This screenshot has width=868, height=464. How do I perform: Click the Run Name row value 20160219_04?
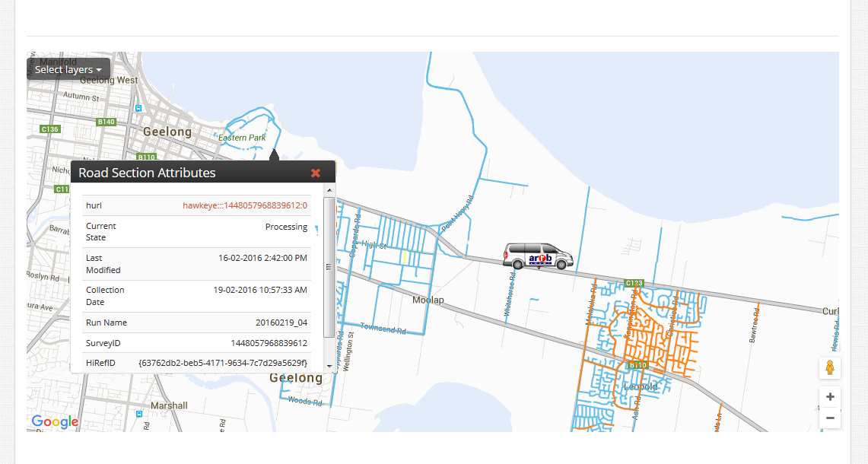pyautogui.click(x=281, y=323)
